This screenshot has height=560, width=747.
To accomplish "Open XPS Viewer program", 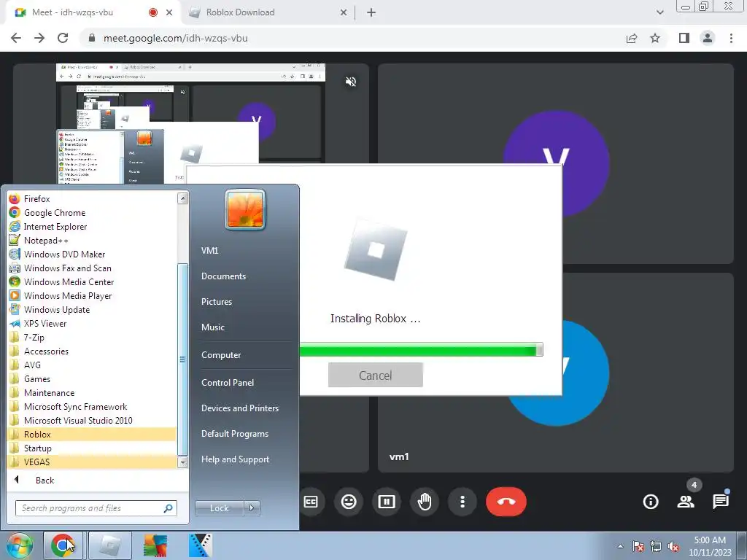I will pyautogui.click(x=45, y=323).
